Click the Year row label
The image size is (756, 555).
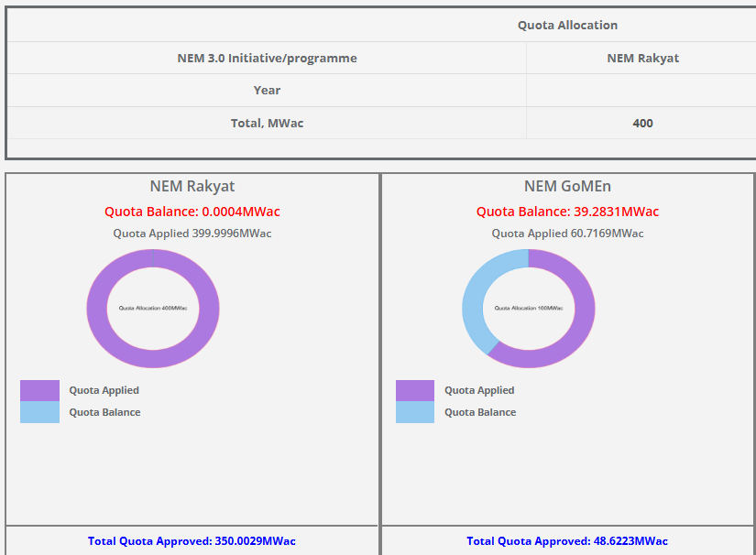pyautogui.click(x=267, y=90)
